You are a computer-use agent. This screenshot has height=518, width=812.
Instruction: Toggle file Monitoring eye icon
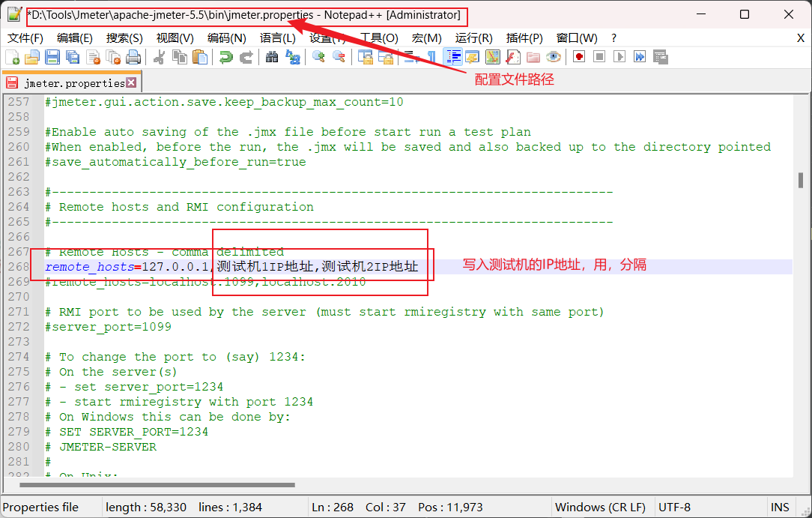coord(554,57)
